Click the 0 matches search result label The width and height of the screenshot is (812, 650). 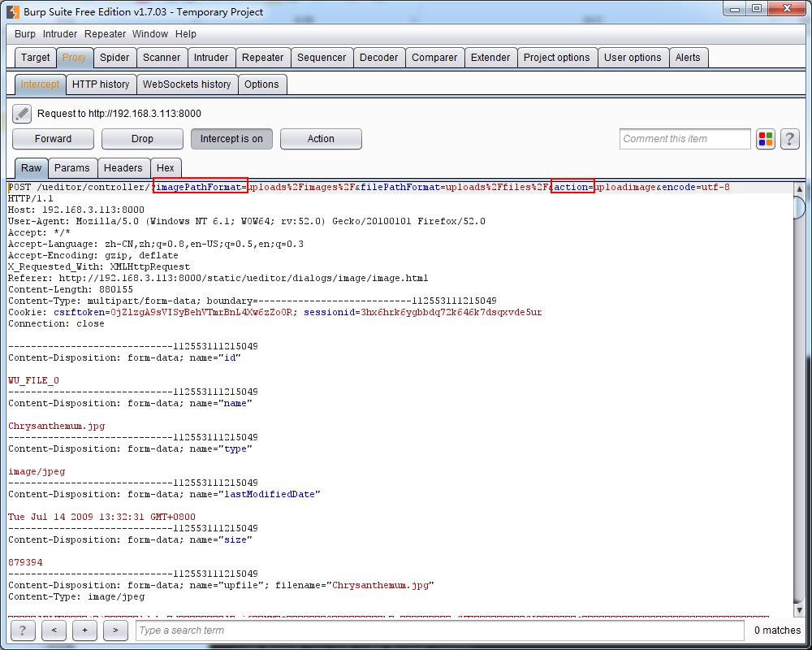coord(777,630)
